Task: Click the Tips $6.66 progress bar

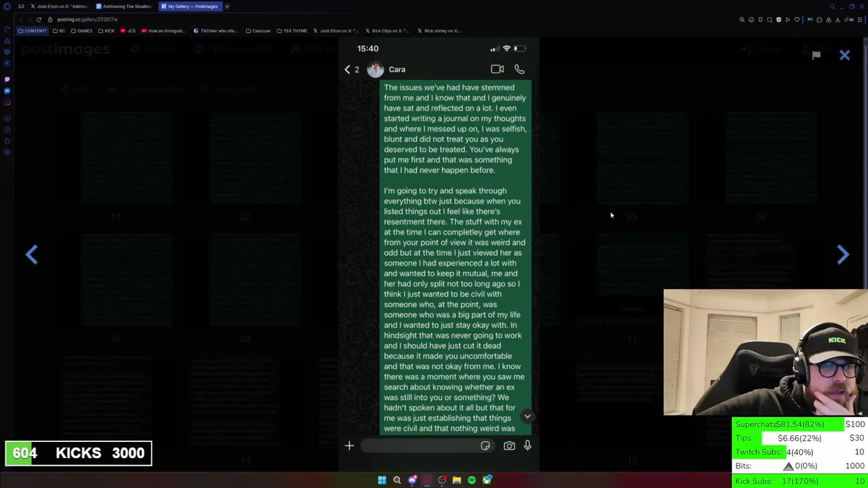Action: point(800,439)
